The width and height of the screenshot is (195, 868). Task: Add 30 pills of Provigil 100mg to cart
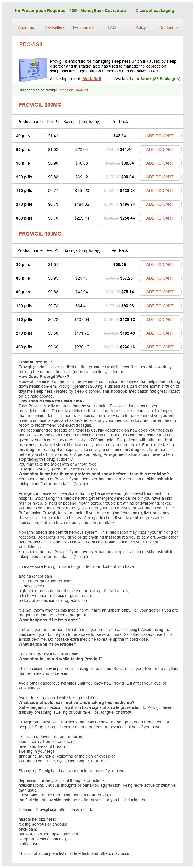pyautogui.click(x=160, y=264)
